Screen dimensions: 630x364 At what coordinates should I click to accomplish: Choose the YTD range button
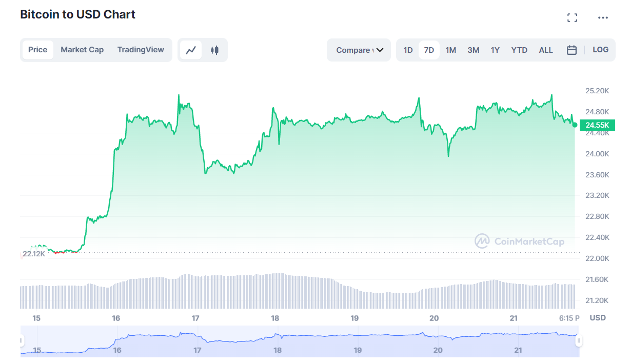pyautogui.click(x=519, y=50)
